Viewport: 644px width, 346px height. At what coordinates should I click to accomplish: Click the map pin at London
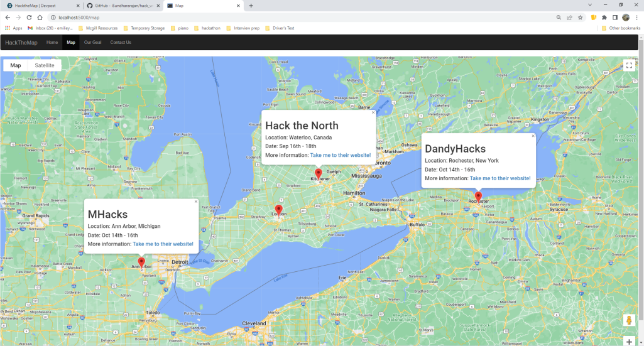coord(278,210)
